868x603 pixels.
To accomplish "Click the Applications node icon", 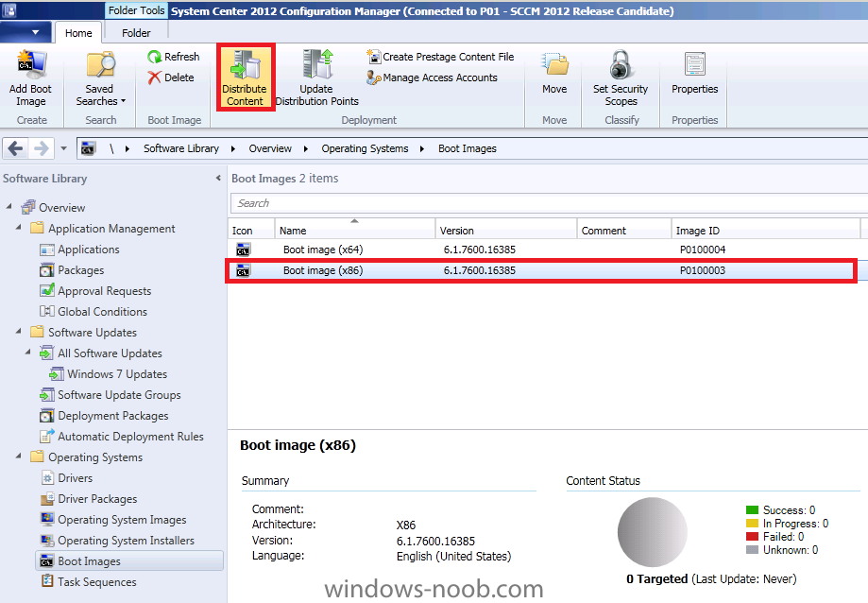I will tap(47, 250).
